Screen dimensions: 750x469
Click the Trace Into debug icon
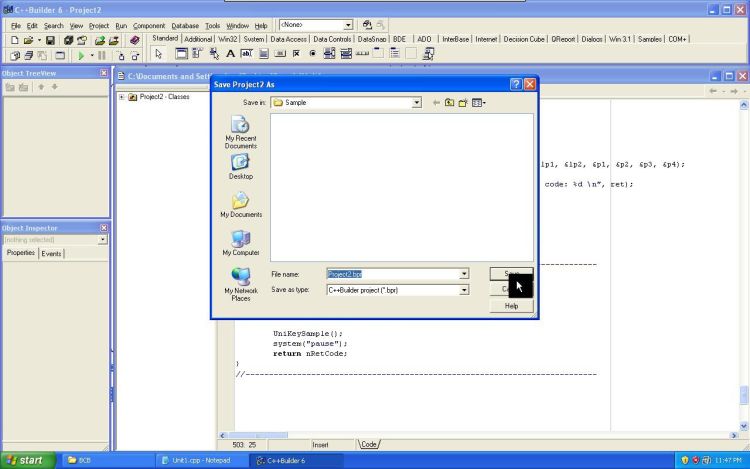[x=121, y=55]
